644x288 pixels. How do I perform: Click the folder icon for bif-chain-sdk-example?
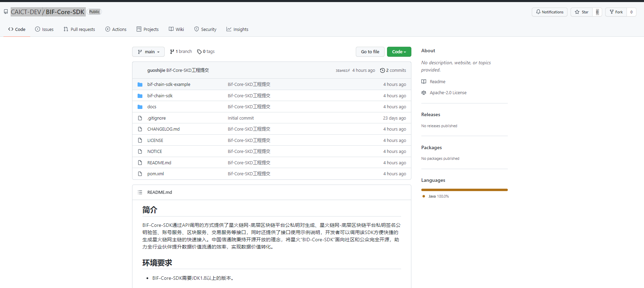(140, 85)
